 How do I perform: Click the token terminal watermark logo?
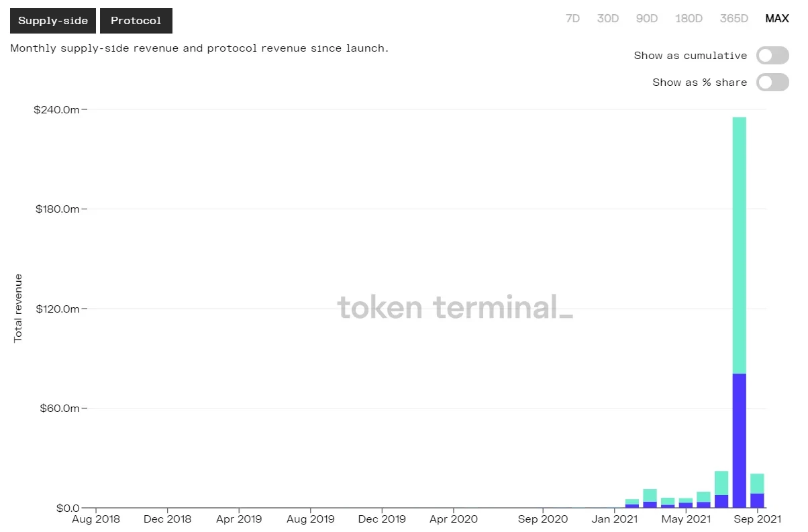455,308
